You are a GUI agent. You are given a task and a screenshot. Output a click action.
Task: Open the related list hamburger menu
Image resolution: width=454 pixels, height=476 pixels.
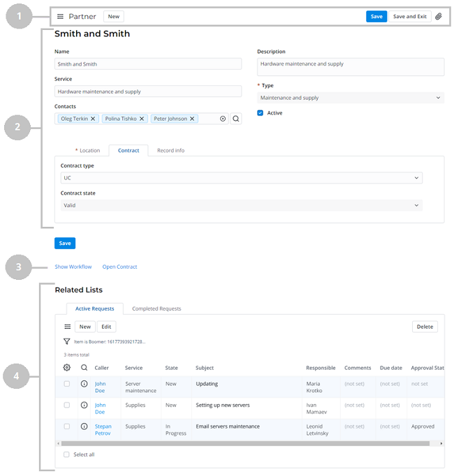point(68,327)
